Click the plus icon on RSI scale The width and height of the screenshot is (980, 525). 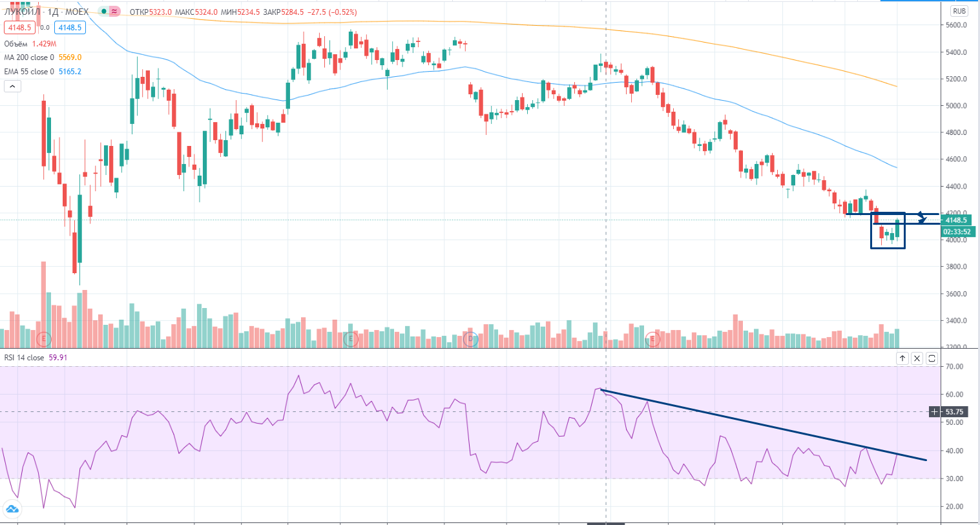934,411
